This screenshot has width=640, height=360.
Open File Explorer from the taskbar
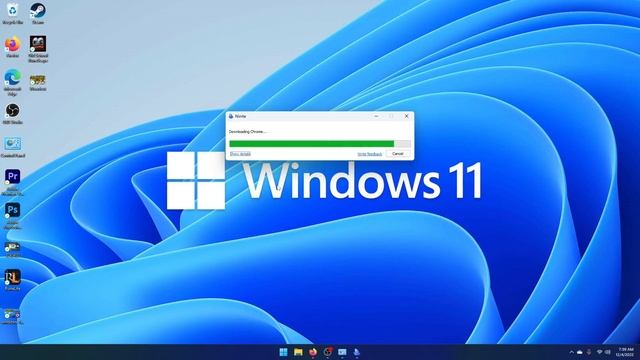coord(298,352)
